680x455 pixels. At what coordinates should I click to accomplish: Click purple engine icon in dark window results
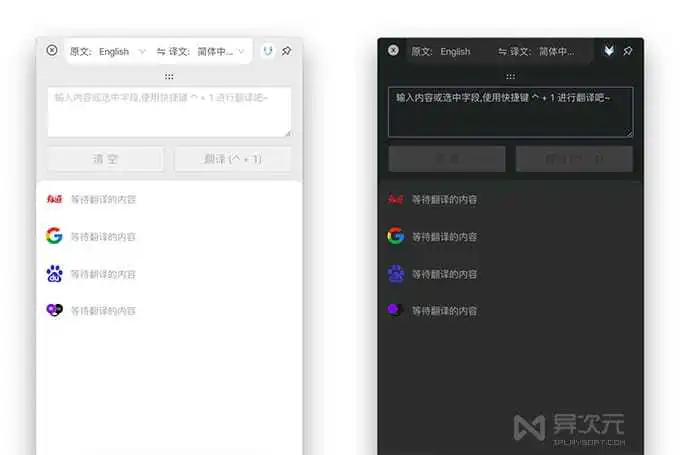coord(395,310)
